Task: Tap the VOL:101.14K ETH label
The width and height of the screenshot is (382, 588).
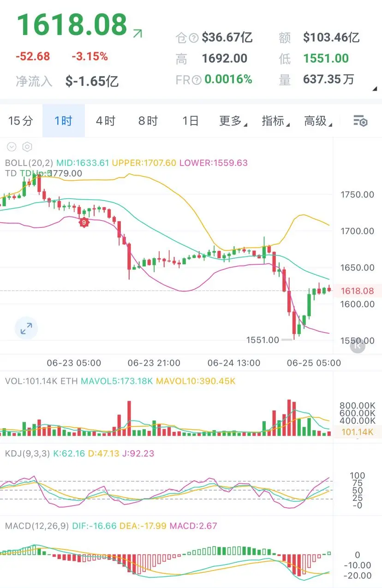Action: pos(42,381)
